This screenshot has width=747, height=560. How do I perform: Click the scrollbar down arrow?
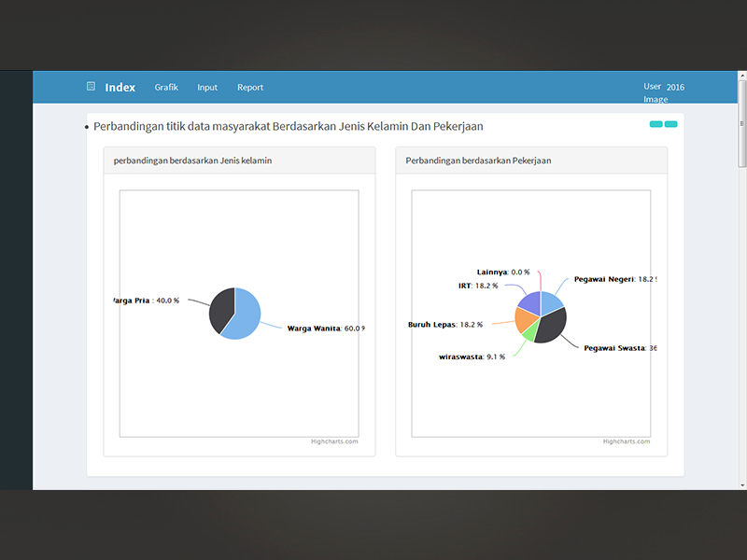point(741,485)
